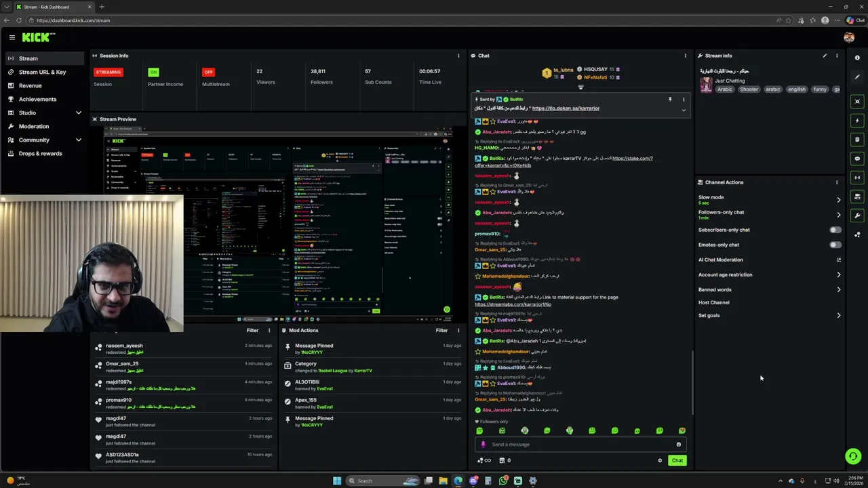Go to Revenue section

coord(30,85)
